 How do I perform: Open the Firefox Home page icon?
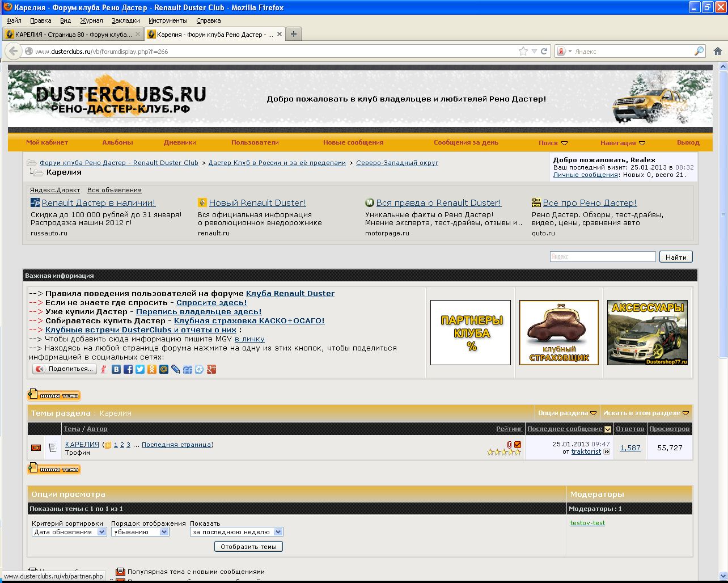[x=717, y=51]
